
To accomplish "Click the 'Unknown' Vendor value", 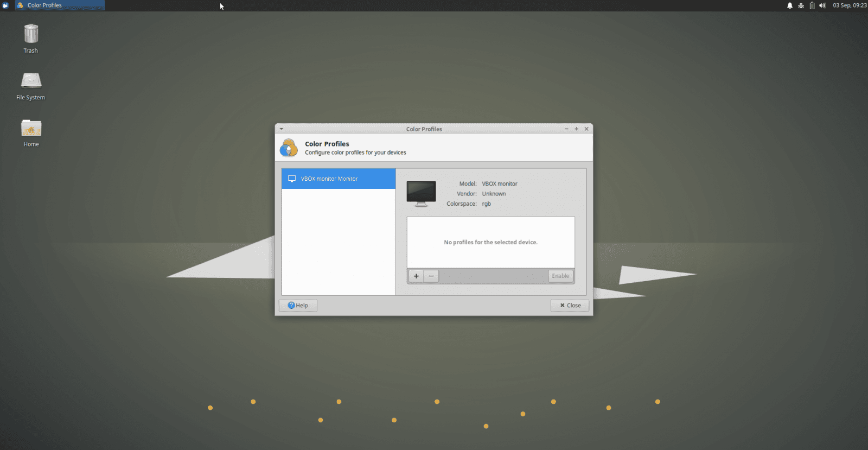I will 494,194.
